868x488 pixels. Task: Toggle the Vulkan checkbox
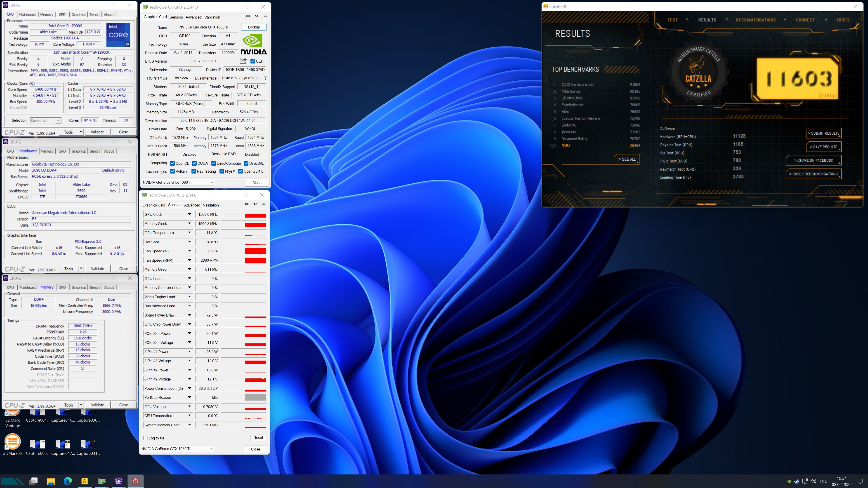172,171
